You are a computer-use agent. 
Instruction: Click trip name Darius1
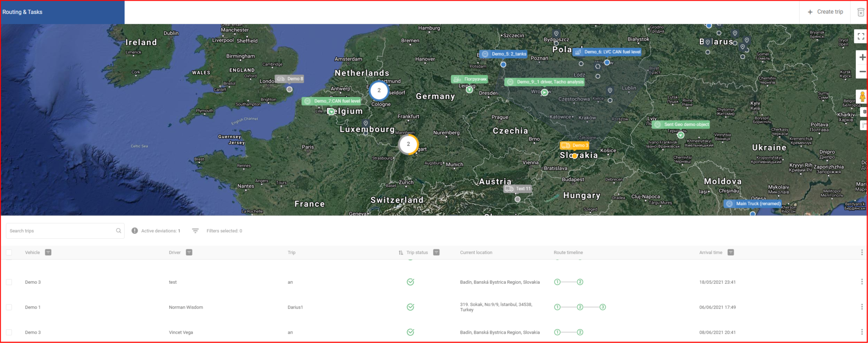point(295,307)
